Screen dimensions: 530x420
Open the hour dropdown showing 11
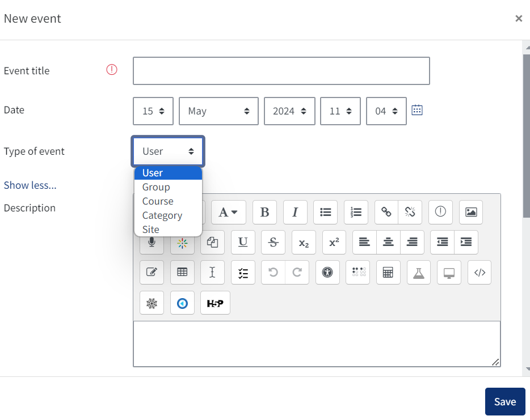[340, 111]
